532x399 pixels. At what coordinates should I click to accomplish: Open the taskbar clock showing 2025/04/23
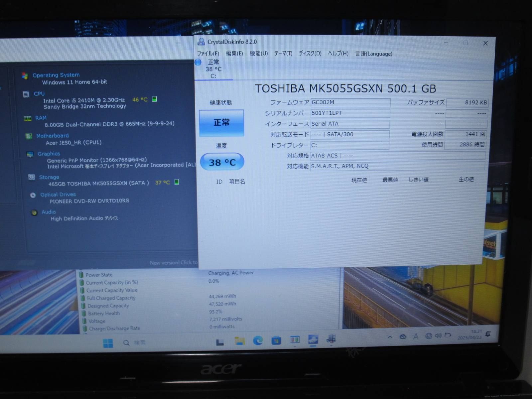470,334
